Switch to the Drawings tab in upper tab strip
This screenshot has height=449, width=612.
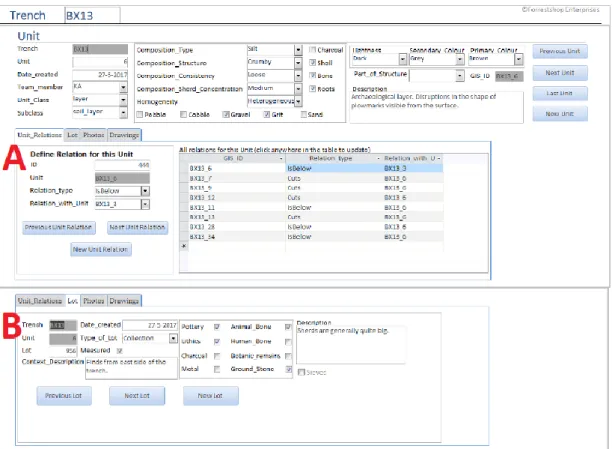point(124,135)
